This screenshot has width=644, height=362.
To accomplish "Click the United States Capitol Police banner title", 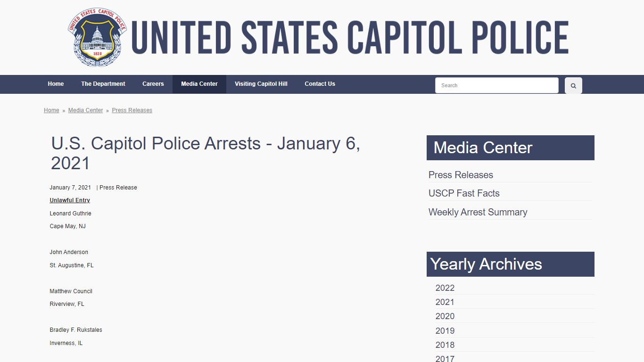I will pyautogui.click(x=350, y=37).
